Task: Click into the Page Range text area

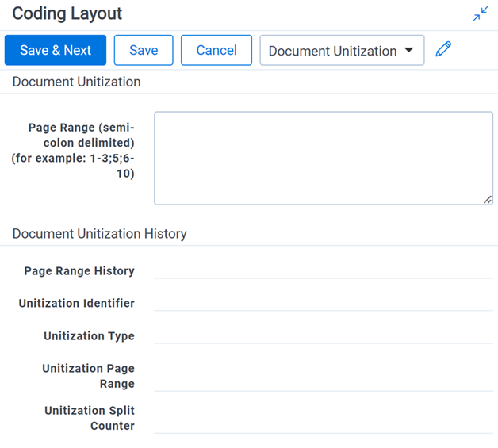Action: point(324,158)
